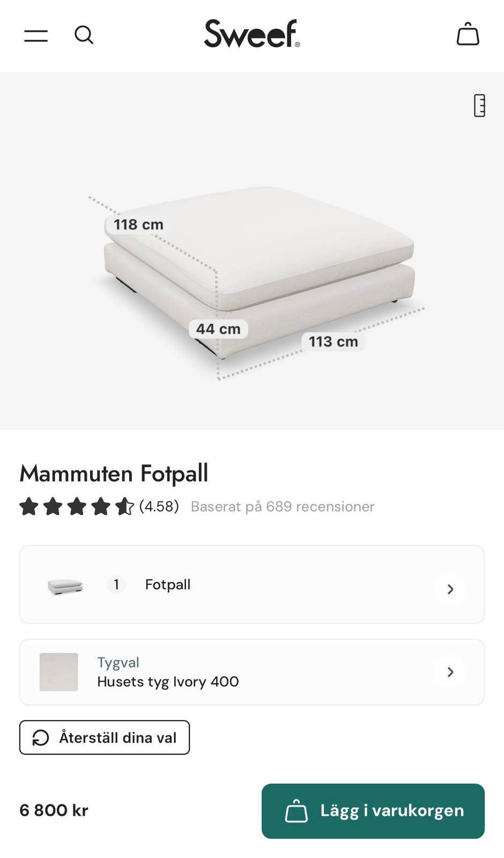
Task: Click the reset arrow icon
Action: 41,738
